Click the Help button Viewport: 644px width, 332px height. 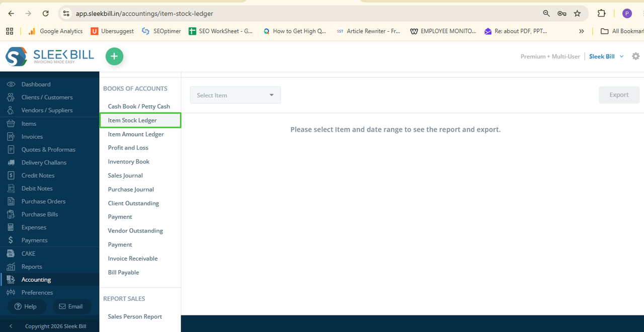(27, 306)
